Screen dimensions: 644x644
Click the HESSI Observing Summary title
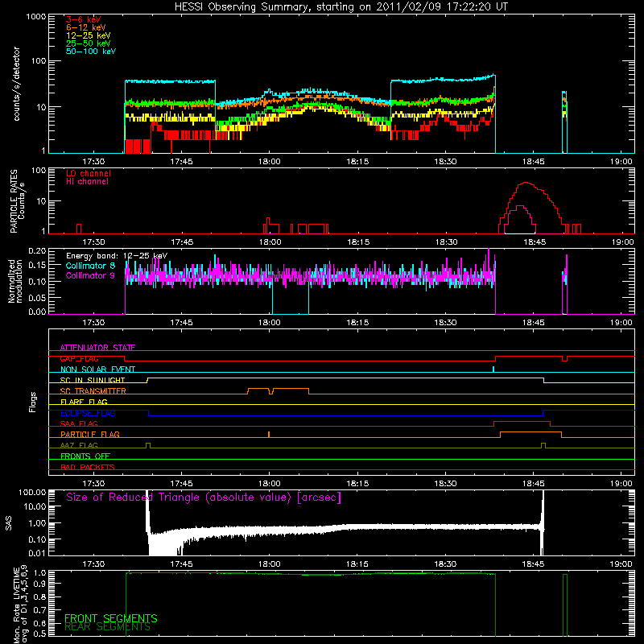pos(341,7)
